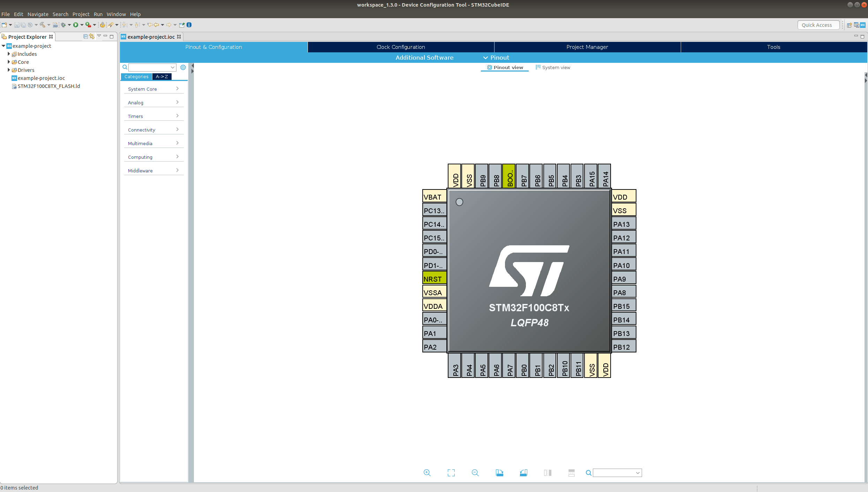Image resolution: width=868 pixels, height=492 pixels.
Task: Zoom out on the pinout view
Action: tap(475, 473)
